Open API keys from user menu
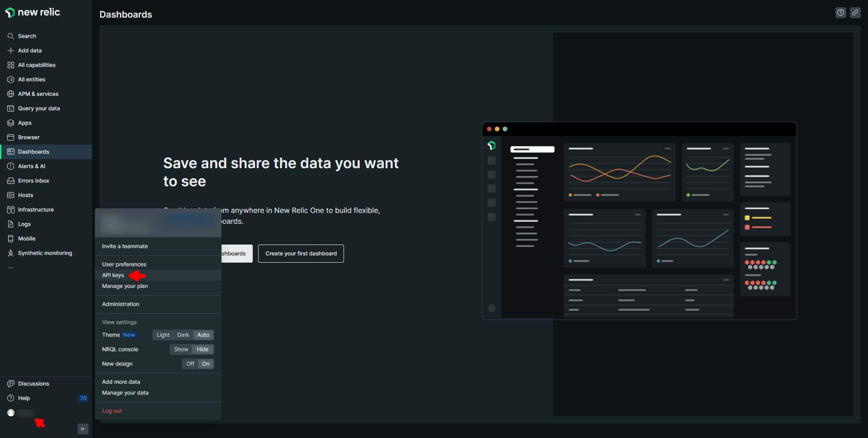 click(x=158, y=275)
